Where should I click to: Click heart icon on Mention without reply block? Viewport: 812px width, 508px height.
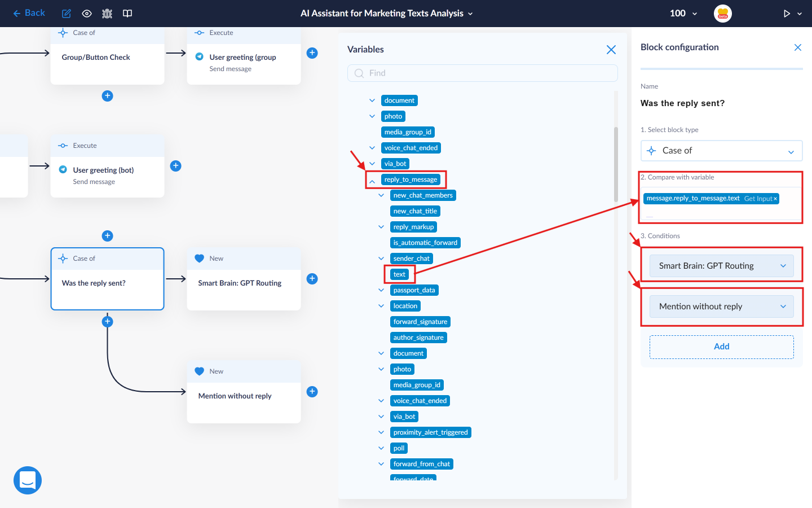click(199, 371)
